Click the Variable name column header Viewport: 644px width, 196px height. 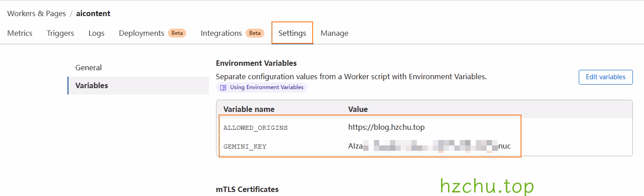point(249,109)
